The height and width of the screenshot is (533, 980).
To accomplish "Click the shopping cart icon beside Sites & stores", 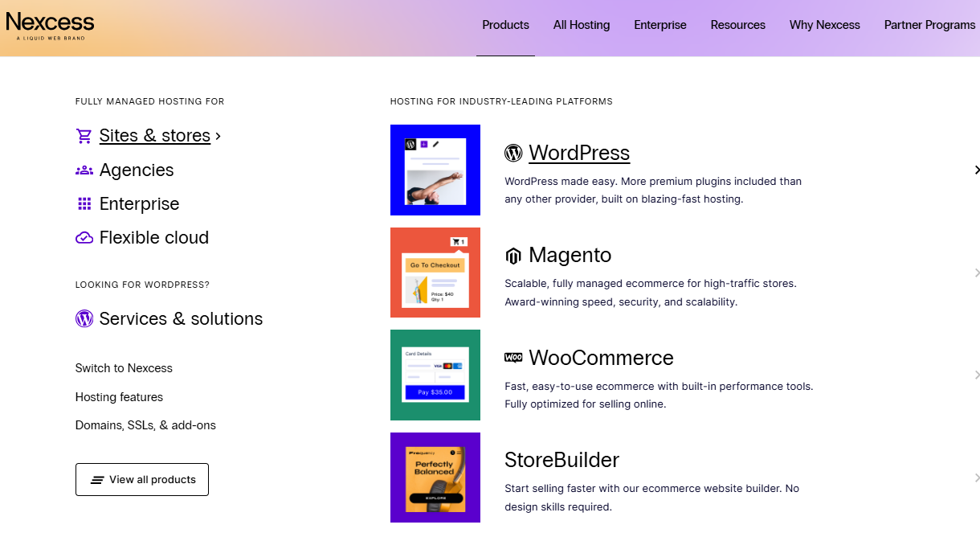I will 84,136.
